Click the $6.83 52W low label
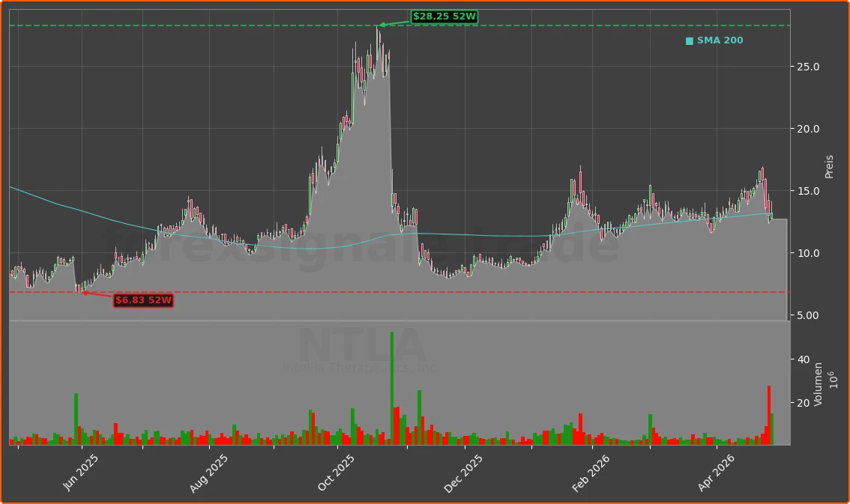 pos(143,300)
